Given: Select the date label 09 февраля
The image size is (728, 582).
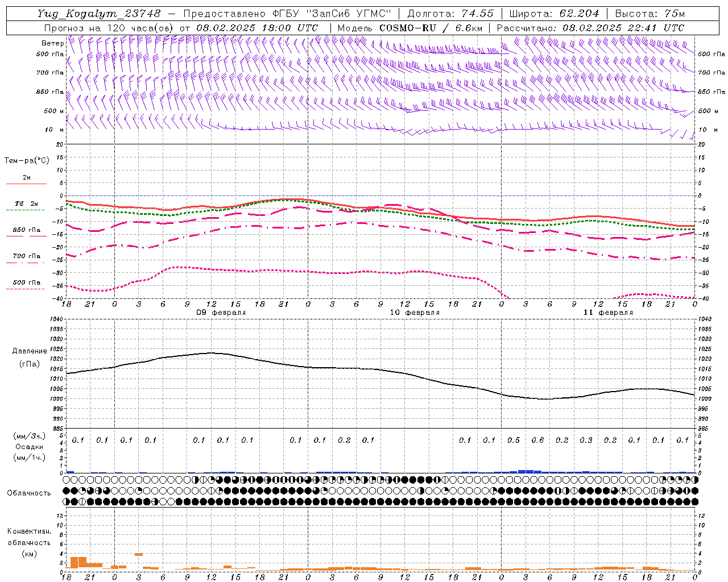Looking at the screenshot, I should tap(221, 313).
